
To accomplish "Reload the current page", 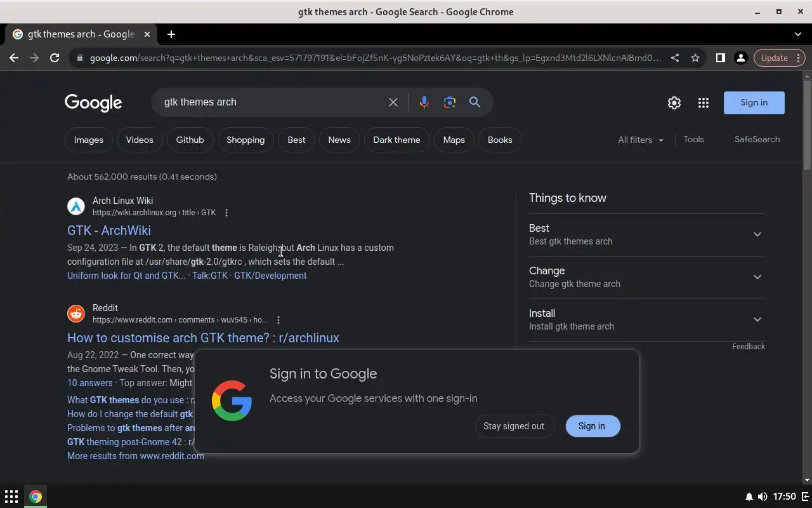I will pyautogui.click(x=55, y=58).
